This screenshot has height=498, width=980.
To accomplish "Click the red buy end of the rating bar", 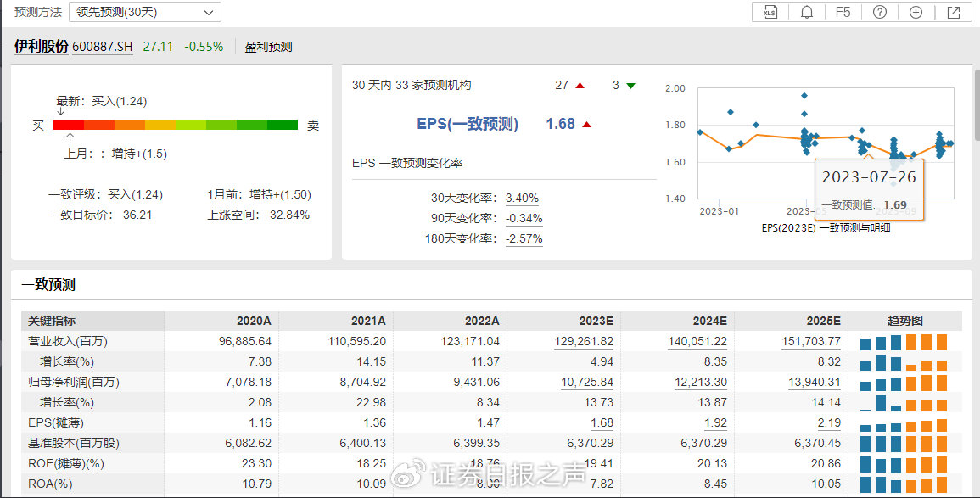I will pos(68,125).
